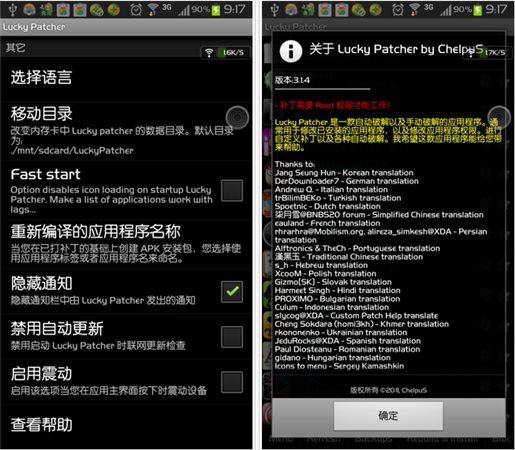Tap the 'Portuguese translation' credit line
This screenshot has width=515, height=450.
(x=357, y=248)
